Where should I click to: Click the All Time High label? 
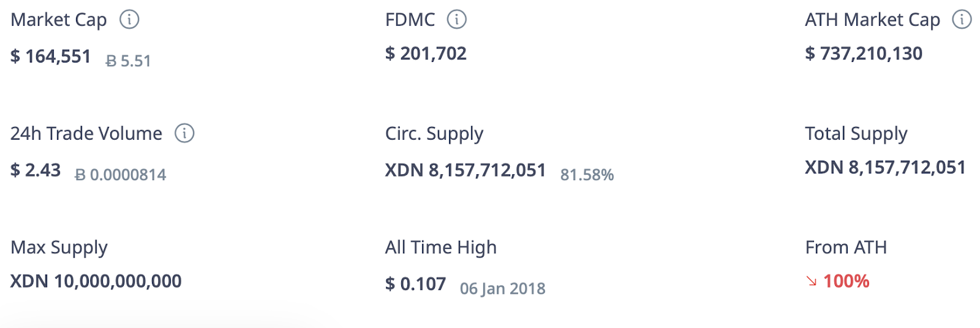pyautogui.click(x=441, y=248)
